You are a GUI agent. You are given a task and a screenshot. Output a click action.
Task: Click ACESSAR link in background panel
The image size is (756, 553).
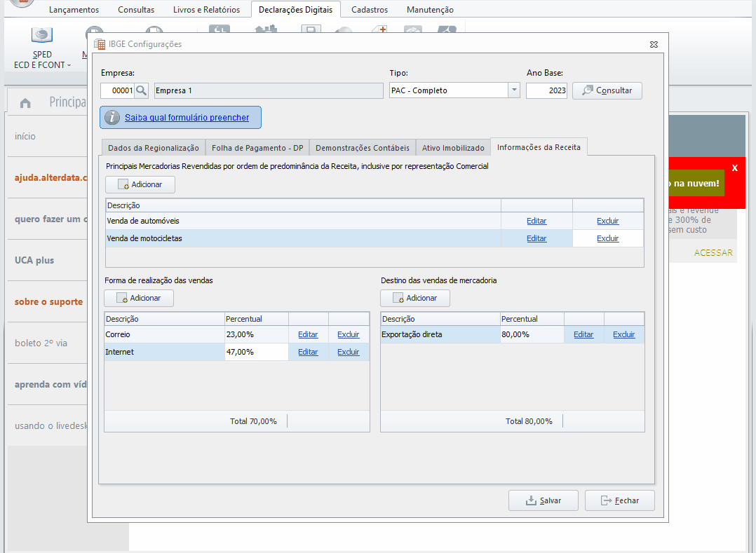tap(713, 252)
